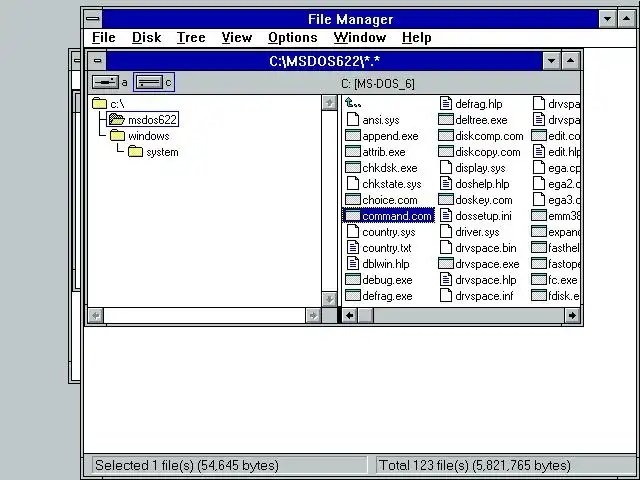640x480 pixels.
Task: Select the drvspace.inf file name
Action: pyautogui.click(x=484, y=296)
